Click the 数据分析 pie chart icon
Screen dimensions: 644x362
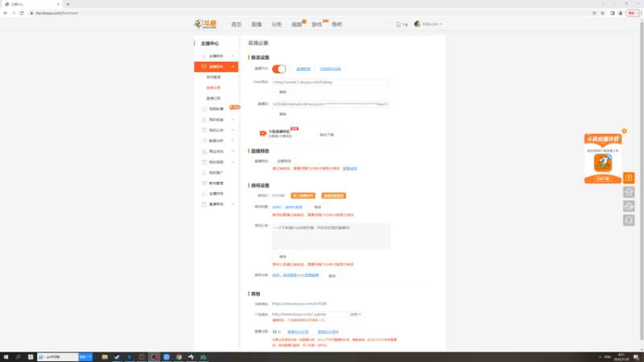[204, 141]
